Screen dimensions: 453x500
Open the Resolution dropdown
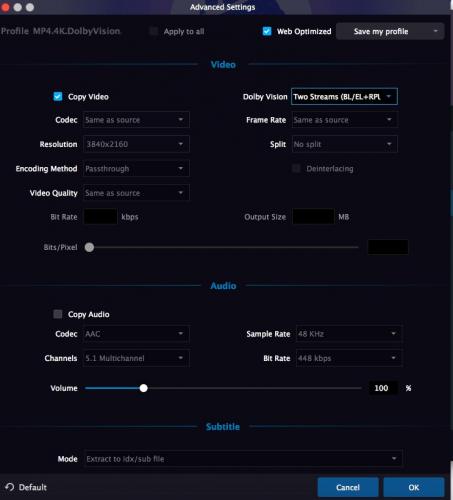pyautogui.click(x=136, y=144)
